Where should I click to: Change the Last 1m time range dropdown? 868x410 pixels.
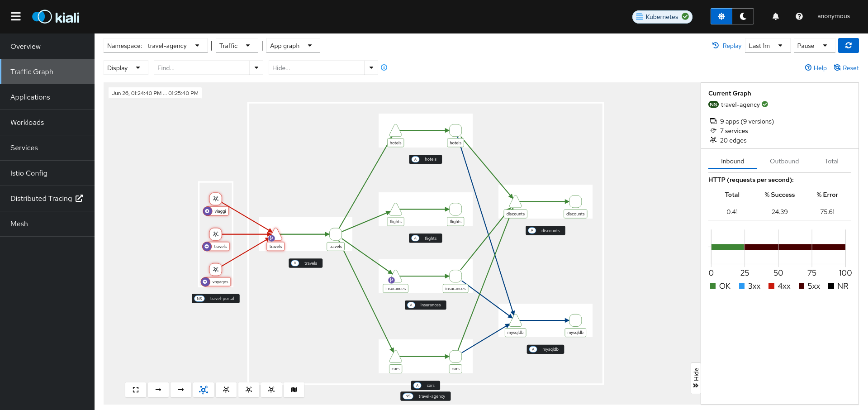[x=767, y=45]
